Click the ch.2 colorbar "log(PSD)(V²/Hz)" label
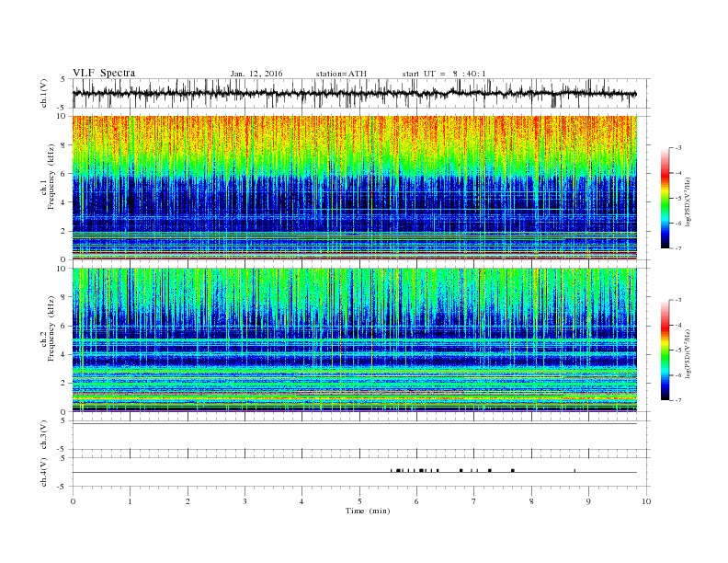 tap(688, 353)
